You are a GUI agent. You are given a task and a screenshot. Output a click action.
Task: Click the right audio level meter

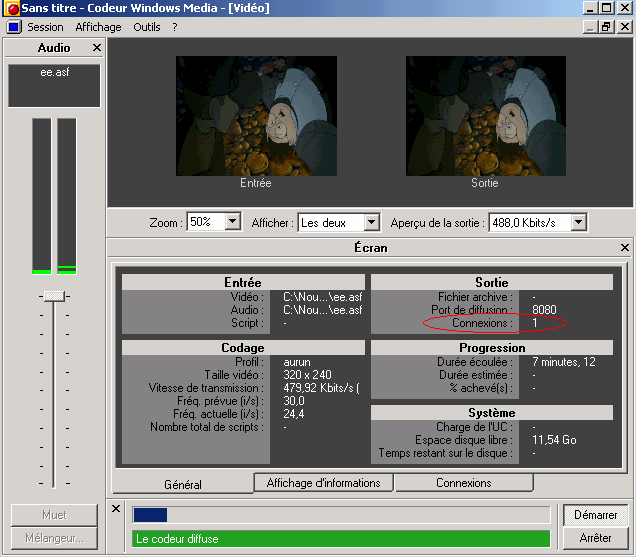[x=67, y=196]
